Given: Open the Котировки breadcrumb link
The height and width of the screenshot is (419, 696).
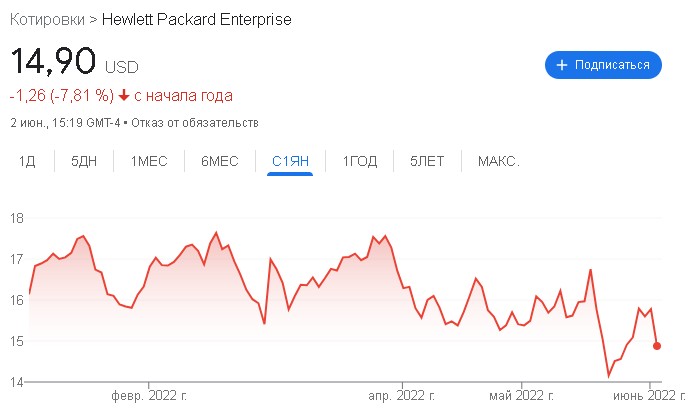Looking at the screenshot, I should click(x=47, y=20).
